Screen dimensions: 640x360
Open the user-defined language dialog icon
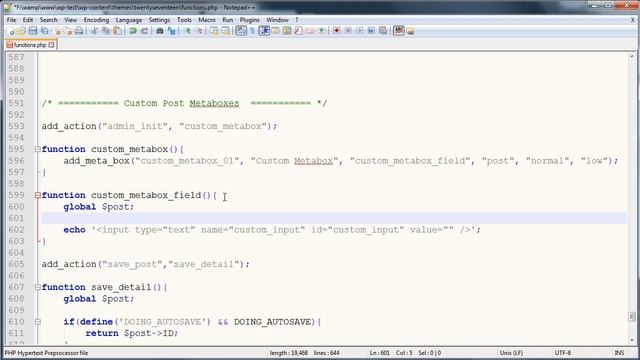[x=276, y=31]
